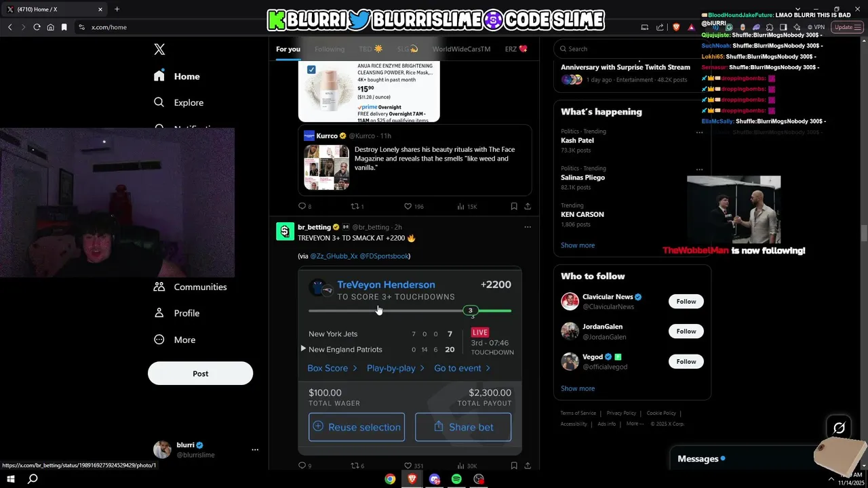Open Profile from the sidebar
The image size is (868, 488).
tap(176, 313)
